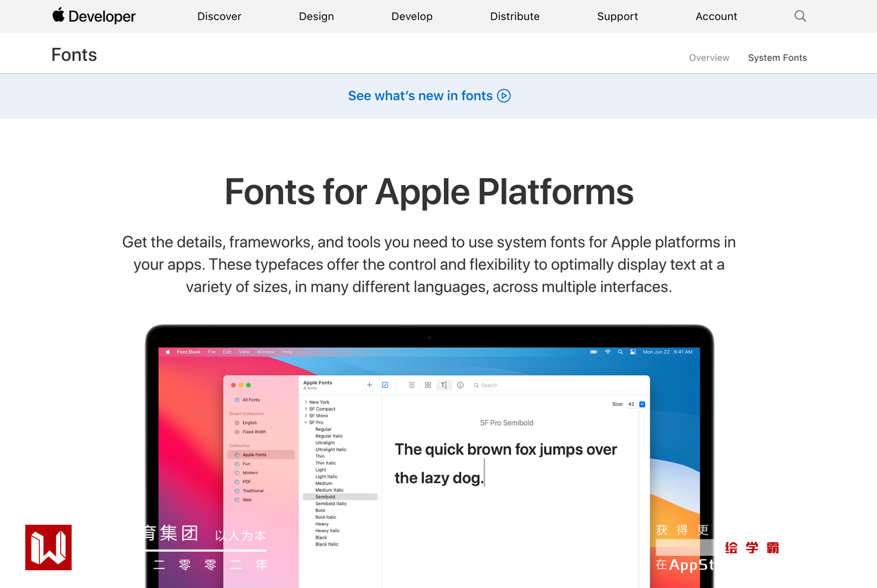Image resolution: width=877 pixels, height=588 pixels.
Task: Select the Medium Italic style
Action: click(x=330, y=490)
